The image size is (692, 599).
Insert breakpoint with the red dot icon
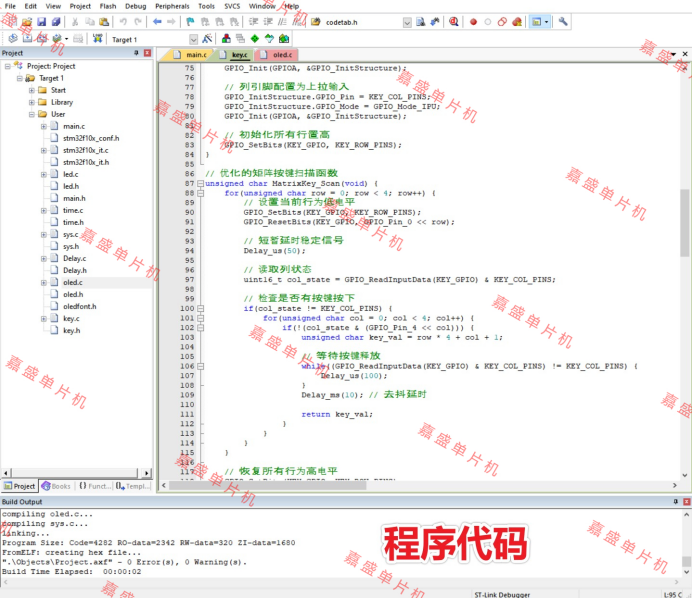pos(473,21)
